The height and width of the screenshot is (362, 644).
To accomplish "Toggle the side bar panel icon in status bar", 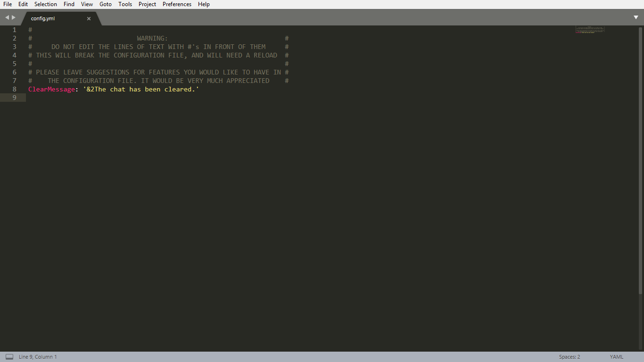I will coord(9,357).
